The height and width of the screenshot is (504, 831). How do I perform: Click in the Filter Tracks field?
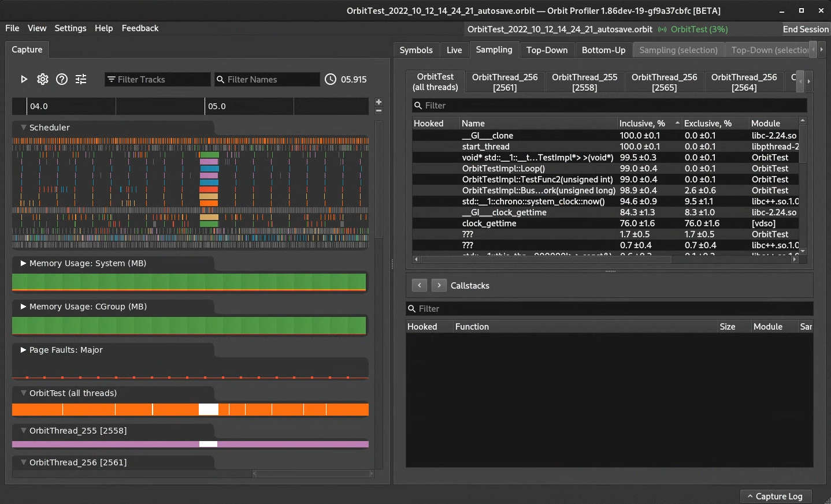(157, 79)
